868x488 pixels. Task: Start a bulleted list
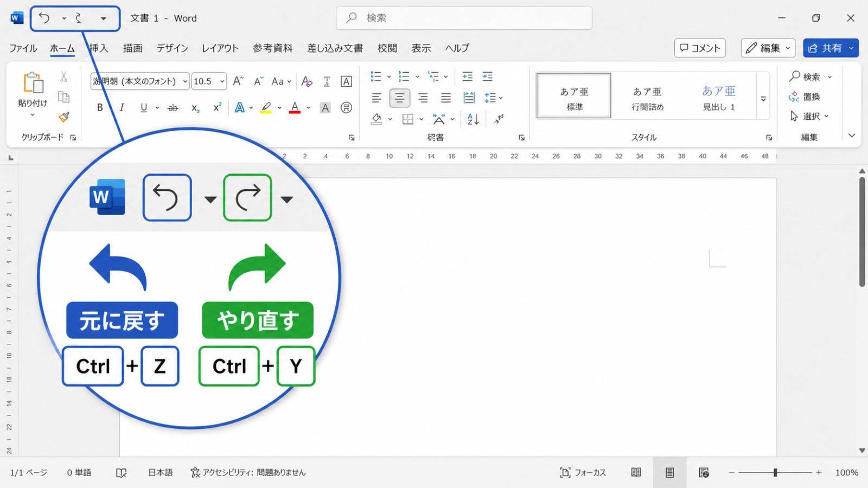pos(376,76)
